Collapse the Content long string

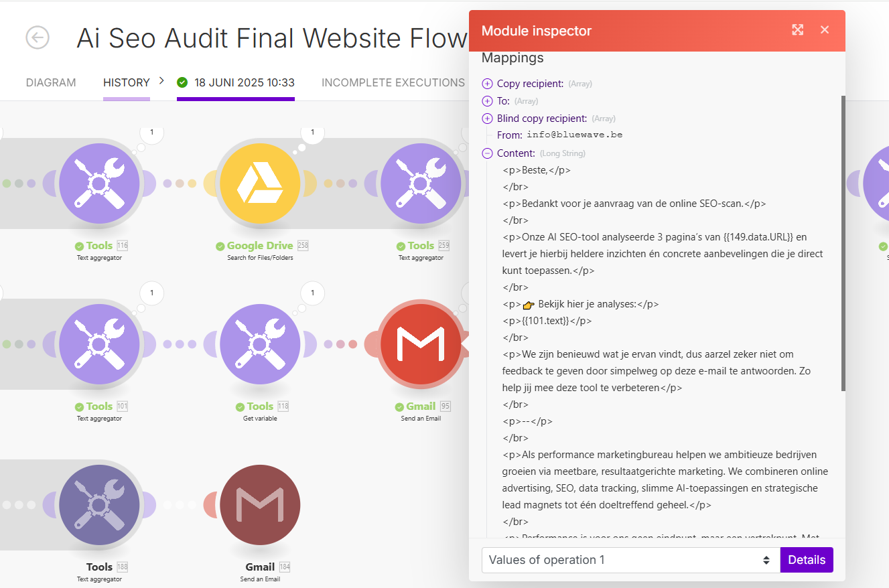(x=487, y=153)
